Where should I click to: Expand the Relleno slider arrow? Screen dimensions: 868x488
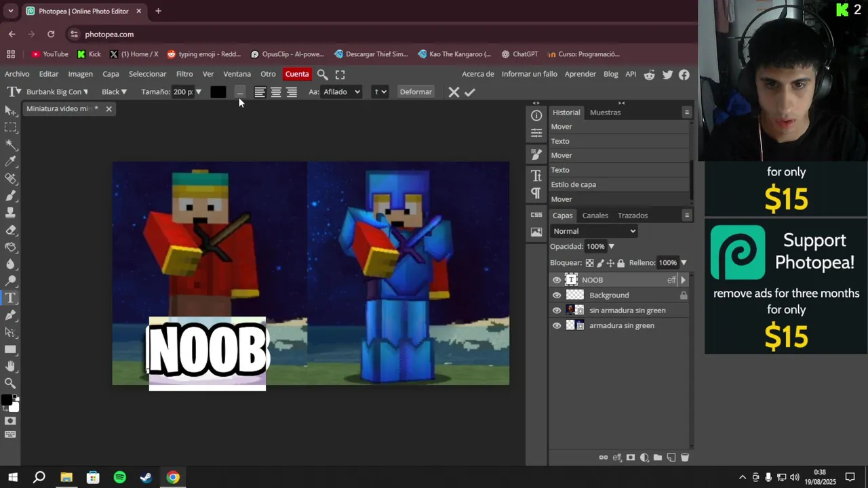pyautogui.click(x=684, y=263)
